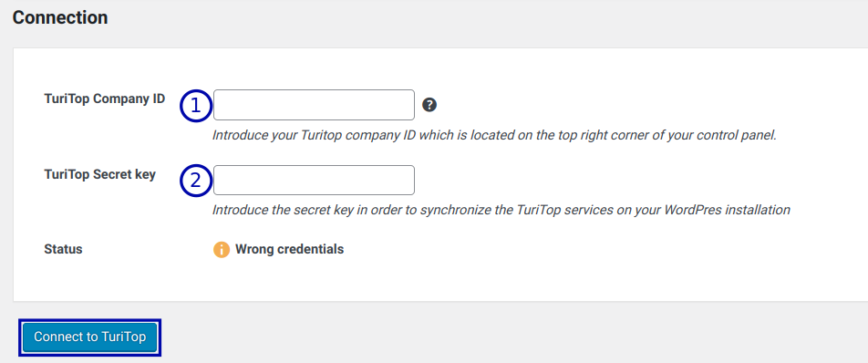The image size is (868, 363).
Task: Click the question mark help icon
Action: point(429,105)
